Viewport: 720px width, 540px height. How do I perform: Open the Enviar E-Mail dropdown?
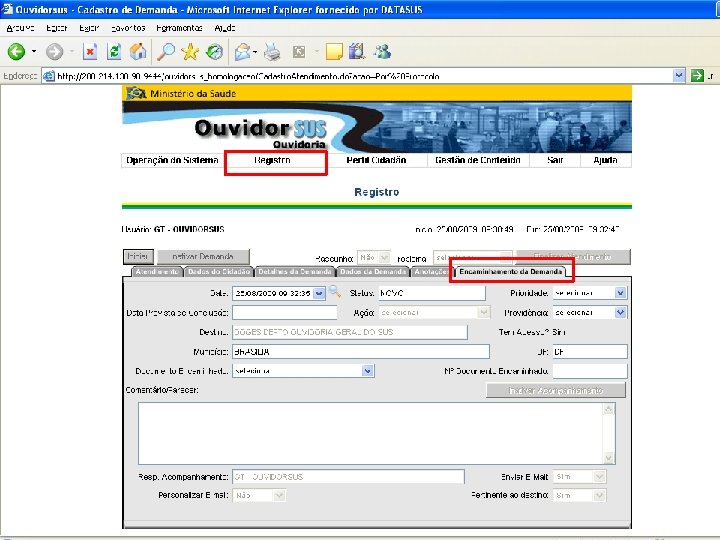tap(599, 477)
